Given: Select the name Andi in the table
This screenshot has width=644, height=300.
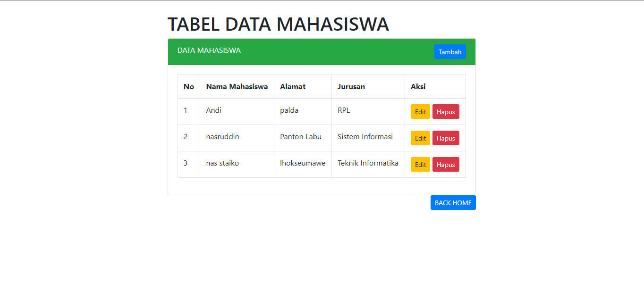Looking at the screenshot, I should [x=213, y=110].
